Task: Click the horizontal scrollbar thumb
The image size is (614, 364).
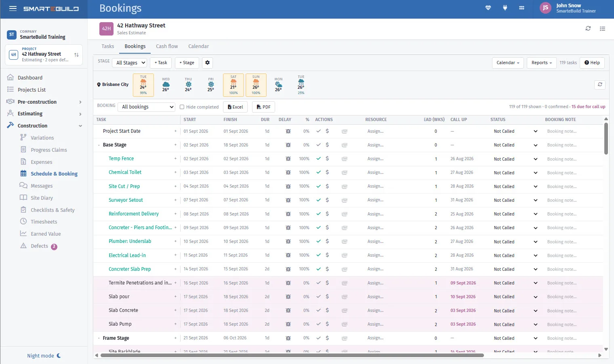Action: pyautogui.click(x=292, y=356)
